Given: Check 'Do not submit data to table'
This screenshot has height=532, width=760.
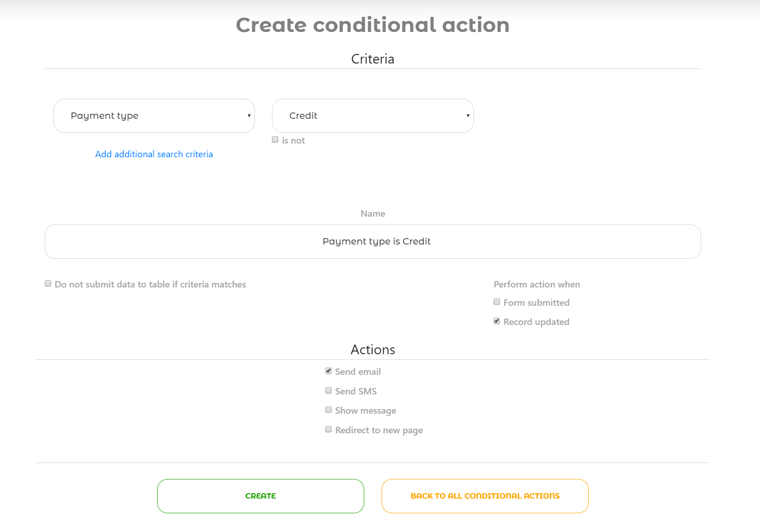Looking at the screenshot, I should pyautogui.click(x=48, y=284).
